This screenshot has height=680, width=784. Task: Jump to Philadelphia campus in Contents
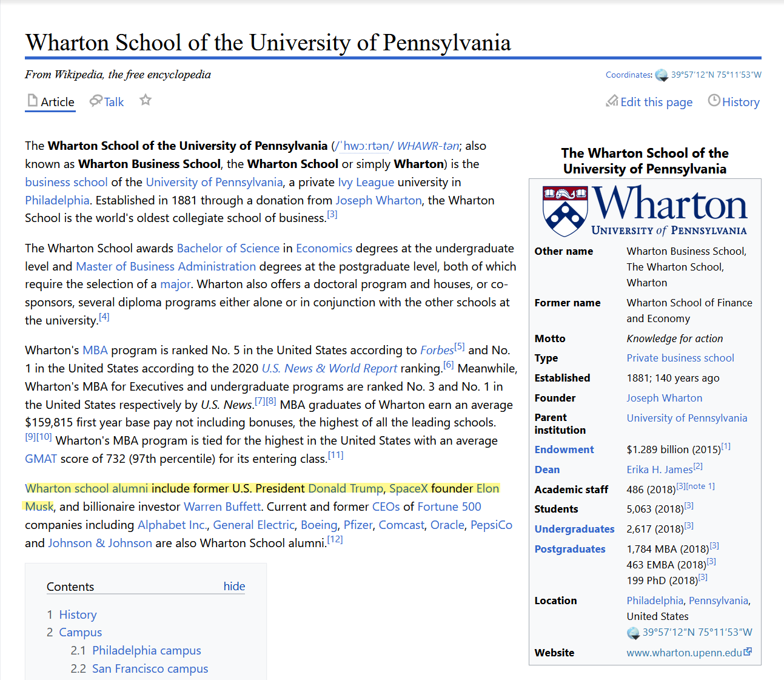[146, 650]
